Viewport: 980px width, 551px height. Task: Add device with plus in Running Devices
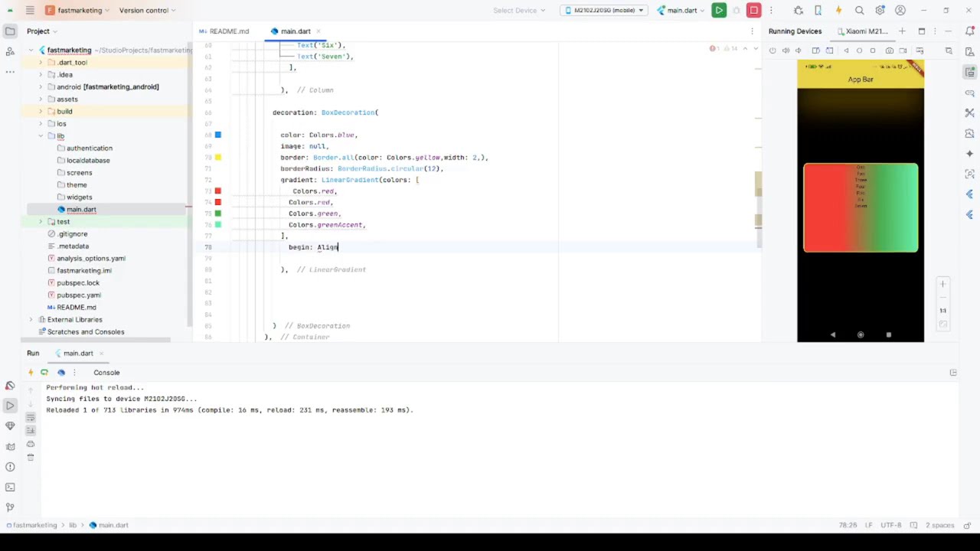tap(902, 31)
